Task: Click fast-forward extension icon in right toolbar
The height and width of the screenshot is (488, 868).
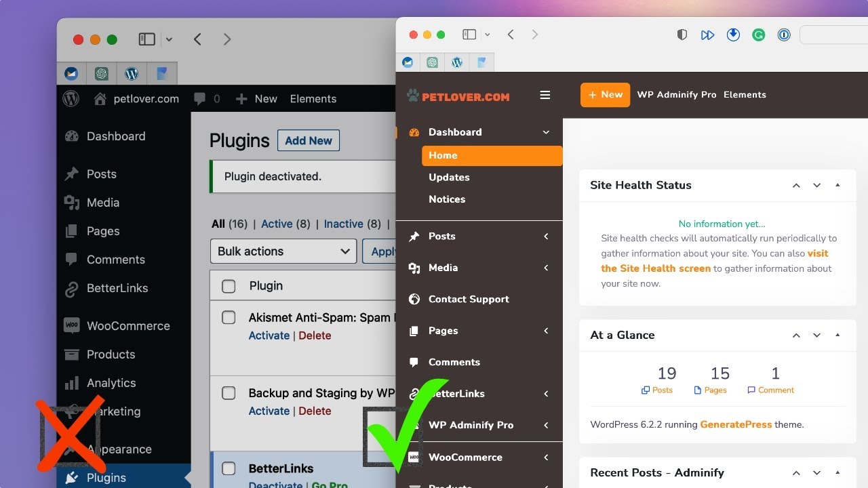Action: (707, 35)
